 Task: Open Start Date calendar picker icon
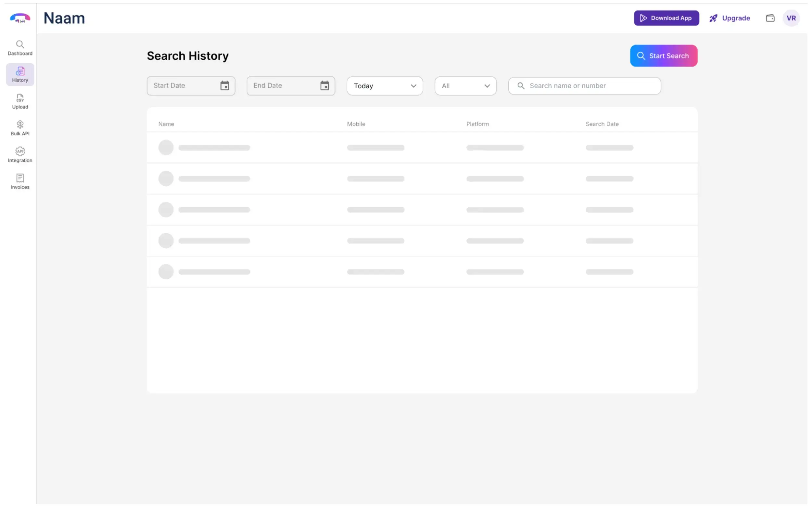pyautogui.click(x=224, y=86)
